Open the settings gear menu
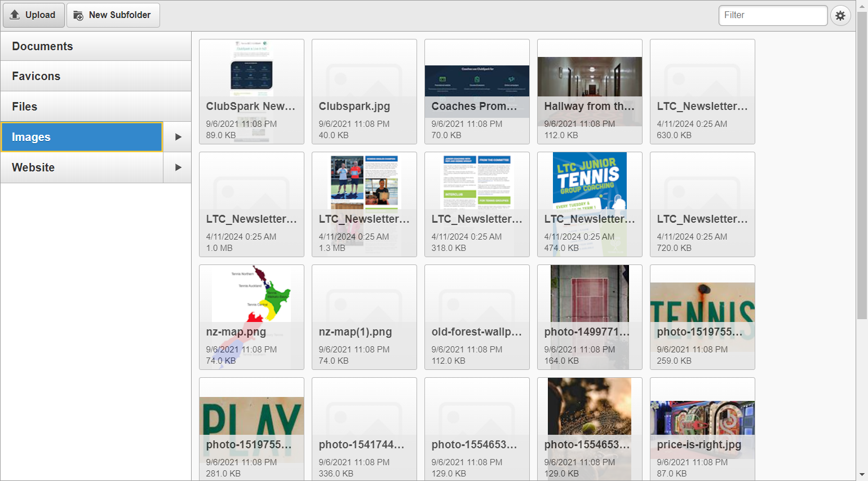This screenshot has width=868, height=481. 840,15
